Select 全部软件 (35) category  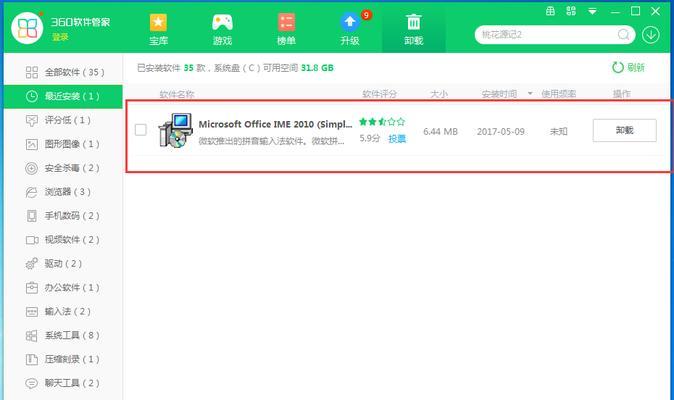(64, 72)
